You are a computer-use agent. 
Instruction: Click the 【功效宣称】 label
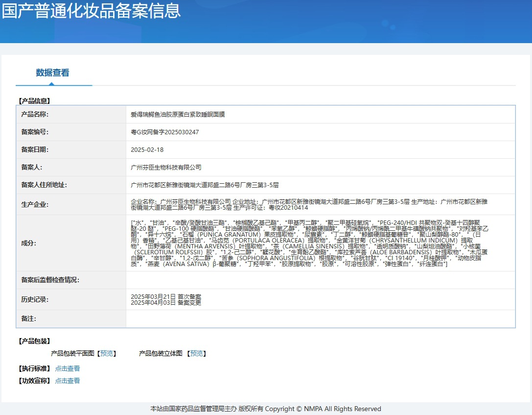coord(34,381)
